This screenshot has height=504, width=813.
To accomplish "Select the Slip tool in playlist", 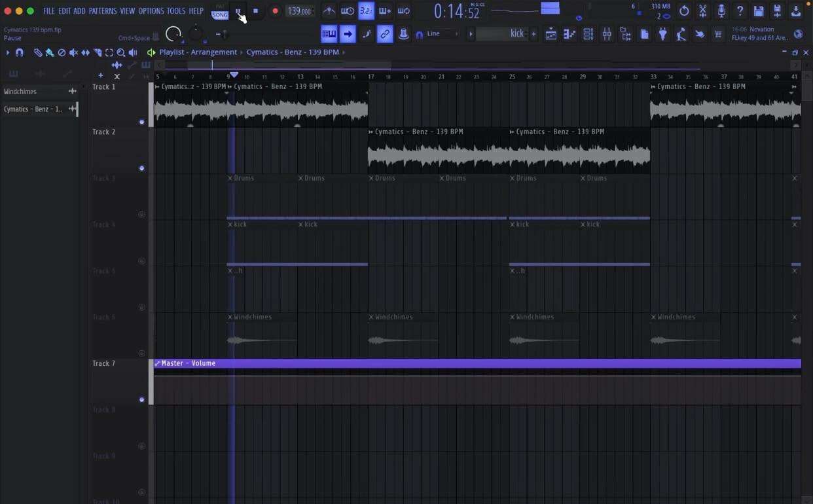I will pyautogui.click(x=85, y=52).
